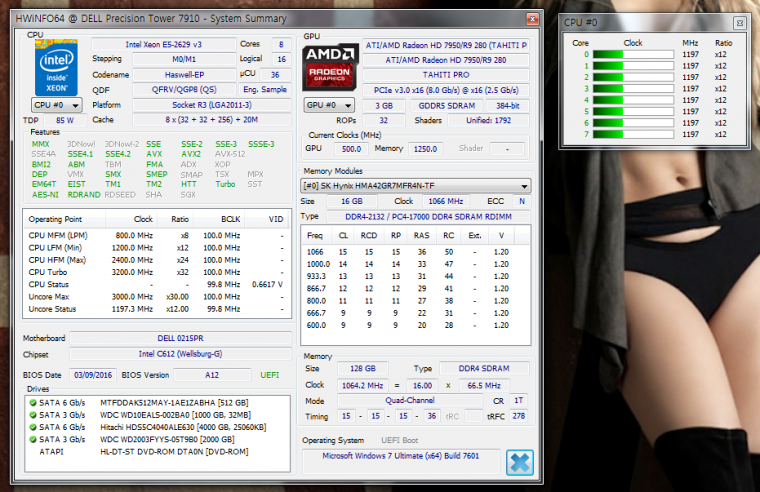Click the GPU memory clock 1250.0 value
This screenshot has height=492, width=760.
[425, 149]
